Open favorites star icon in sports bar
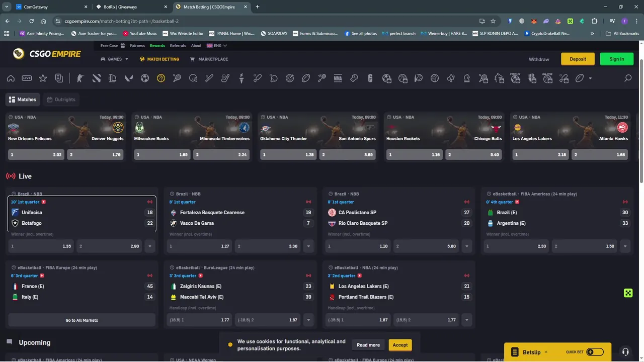The width and height of the screenshot is (644, 362). click(x=43, y=78)
